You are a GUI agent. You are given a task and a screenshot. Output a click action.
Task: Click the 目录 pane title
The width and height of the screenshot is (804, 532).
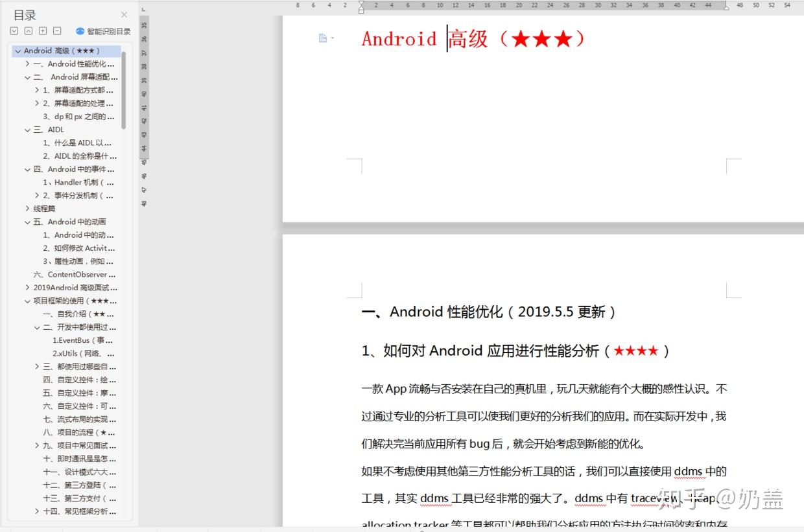point(25,15)
